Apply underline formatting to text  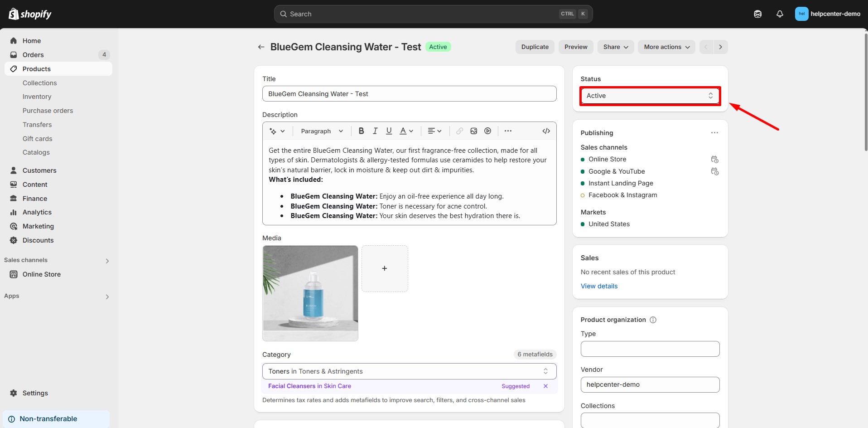[x=389, y=131]
